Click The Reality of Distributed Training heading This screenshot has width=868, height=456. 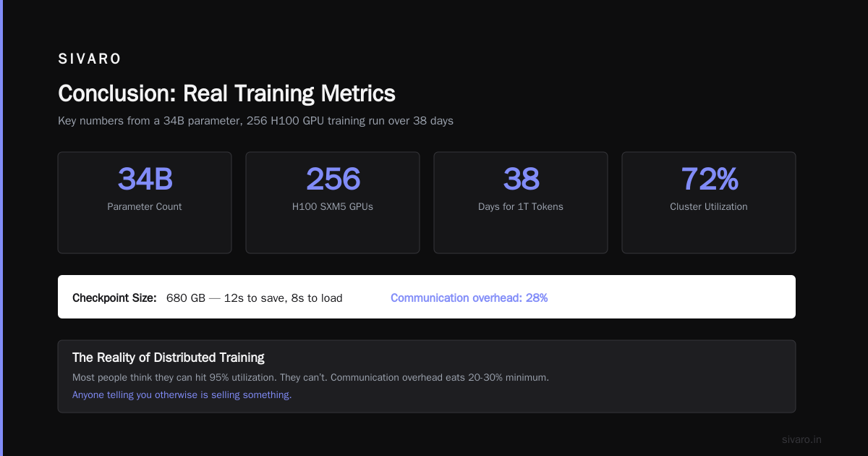[169, 358]
